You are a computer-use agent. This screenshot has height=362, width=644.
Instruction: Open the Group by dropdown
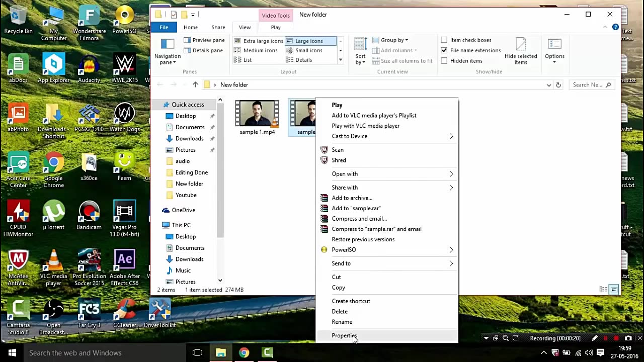tap(390, 40)
